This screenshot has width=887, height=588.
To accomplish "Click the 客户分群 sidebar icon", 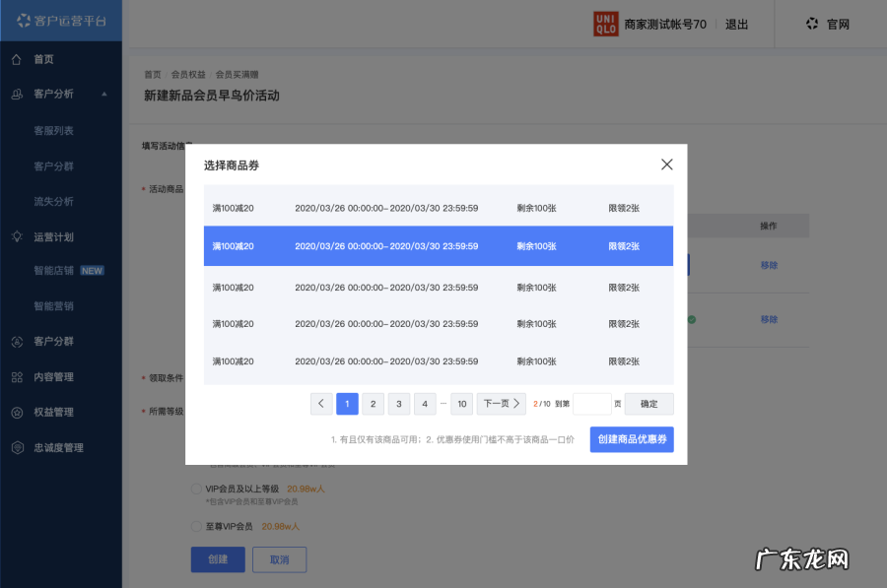I will [17, 342].
